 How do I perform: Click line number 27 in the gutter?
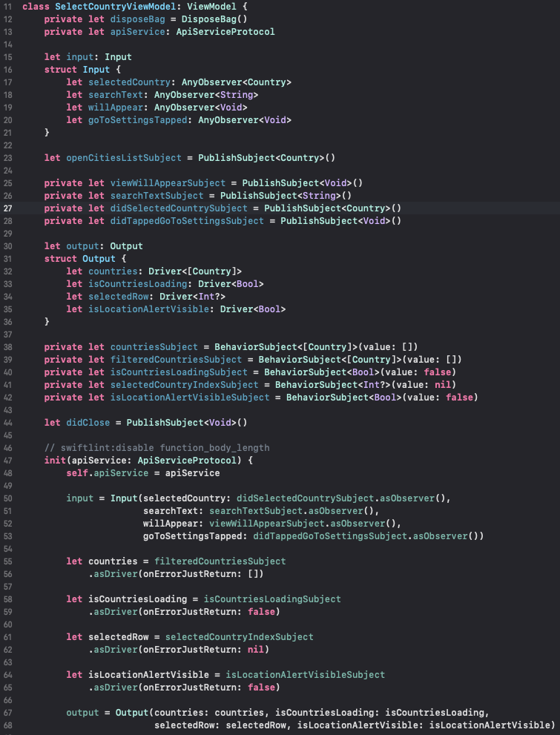coord(8,208)
